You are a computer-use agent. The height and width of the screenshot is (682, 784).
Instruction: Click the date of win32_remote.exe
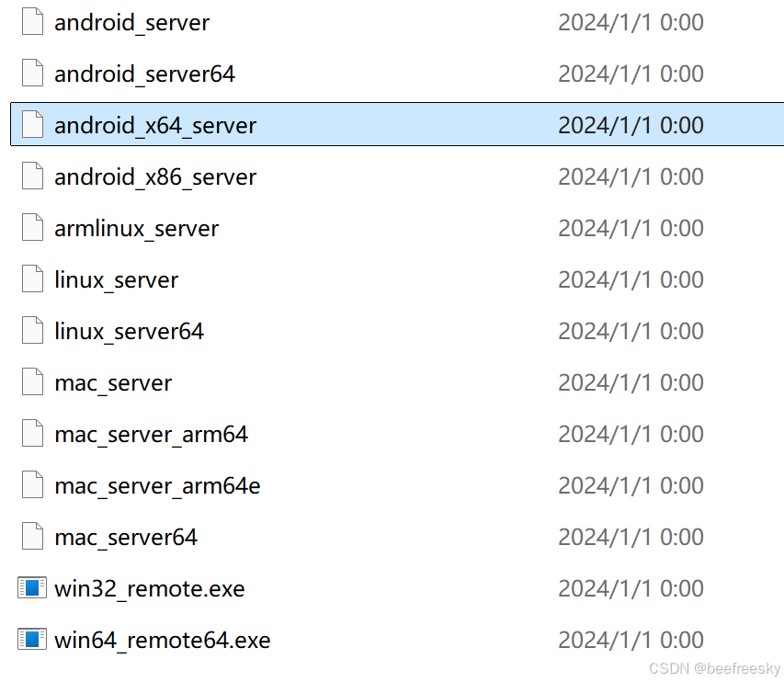tap(631, 589)
